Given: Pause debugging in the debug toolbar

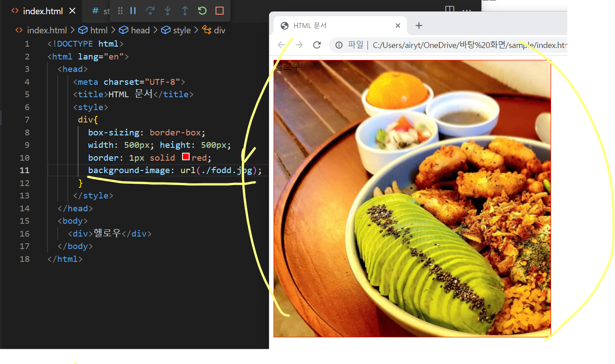Looking at the screenshot, I should pos(133,11).
